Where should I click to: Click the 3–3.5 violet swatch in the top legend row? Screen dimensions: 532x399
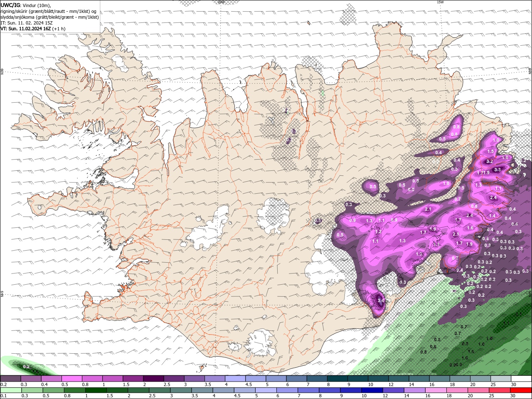pyautogui.click(x=194, y=379)
